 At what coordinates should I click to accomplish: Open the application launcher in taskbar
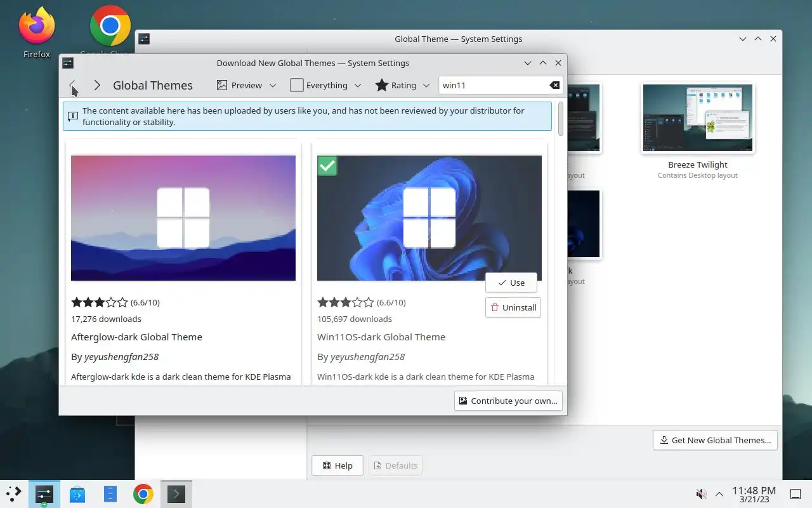point(14,494)
